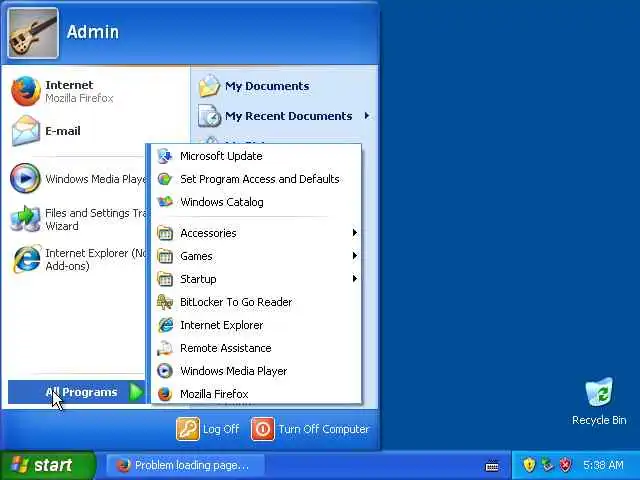
Task: Select the Games menu label
Action: 196,256
